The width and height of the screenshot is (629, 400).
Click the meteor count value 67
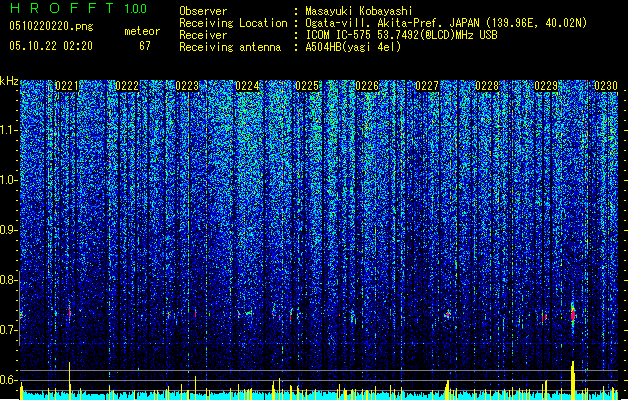click(145, 46)
